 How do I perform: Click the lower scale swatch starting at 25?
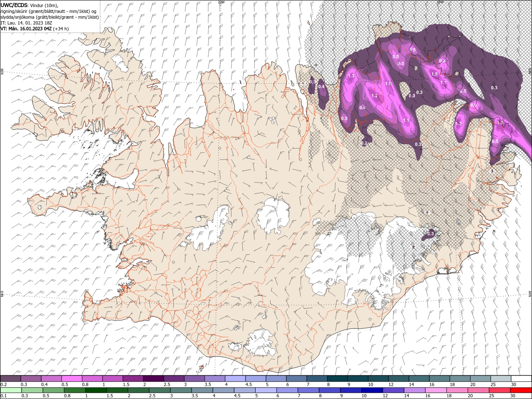coord(500,390)
